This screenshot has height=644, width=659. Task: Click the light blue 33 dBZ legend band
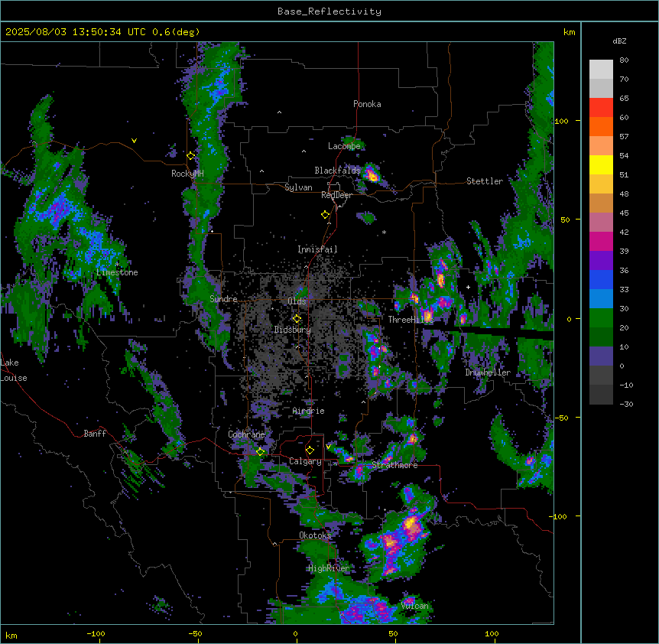[601, 298]
